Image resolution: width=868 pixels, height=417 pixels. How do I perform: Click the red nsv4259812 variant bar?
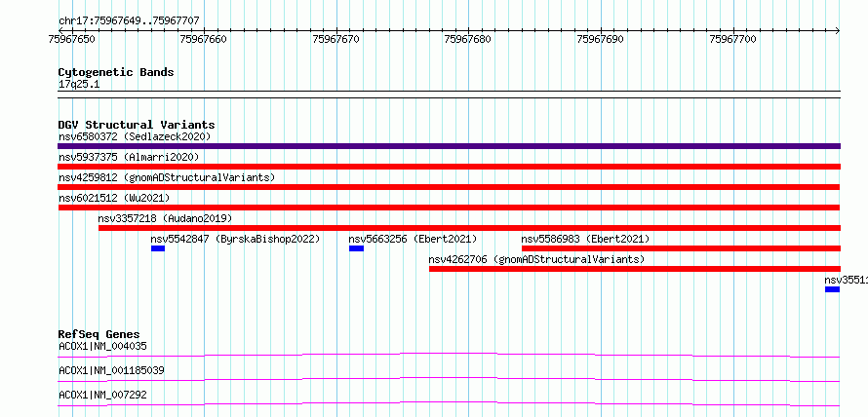449,187
